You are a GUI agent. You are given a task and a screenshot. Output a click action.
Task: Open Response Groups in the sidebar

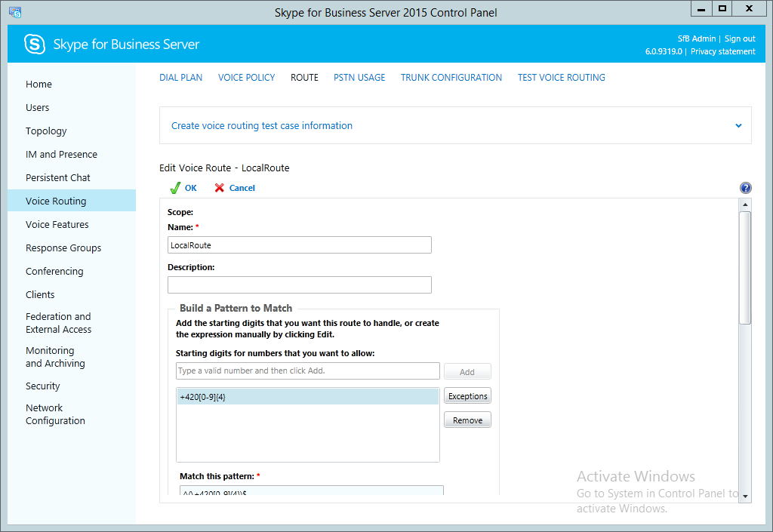tap(63, 248)
